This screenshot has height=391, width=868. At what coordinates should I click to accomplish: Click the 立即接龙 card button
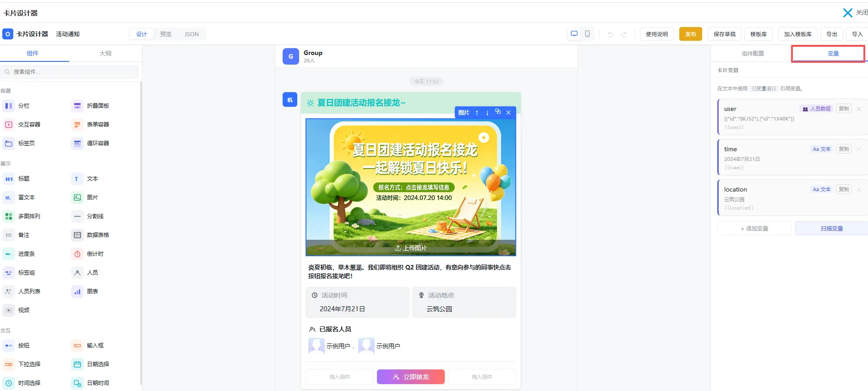pyautogui.click(x=411, y=377)
